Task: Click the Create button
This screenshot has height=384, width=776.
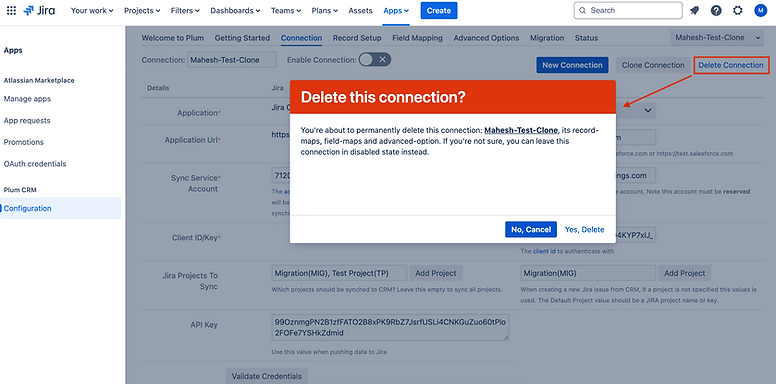Action: [439, 10]
